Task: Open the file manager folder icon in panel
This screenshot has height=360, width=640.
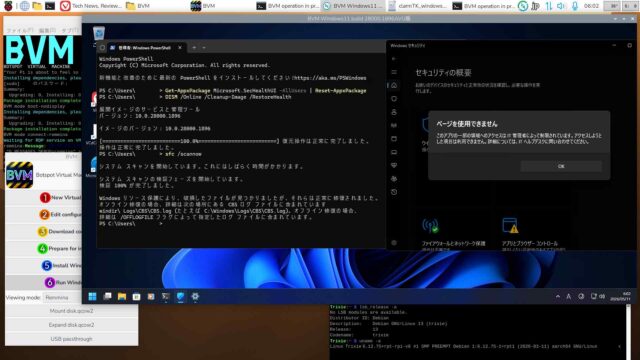Action: click(37, 6)
